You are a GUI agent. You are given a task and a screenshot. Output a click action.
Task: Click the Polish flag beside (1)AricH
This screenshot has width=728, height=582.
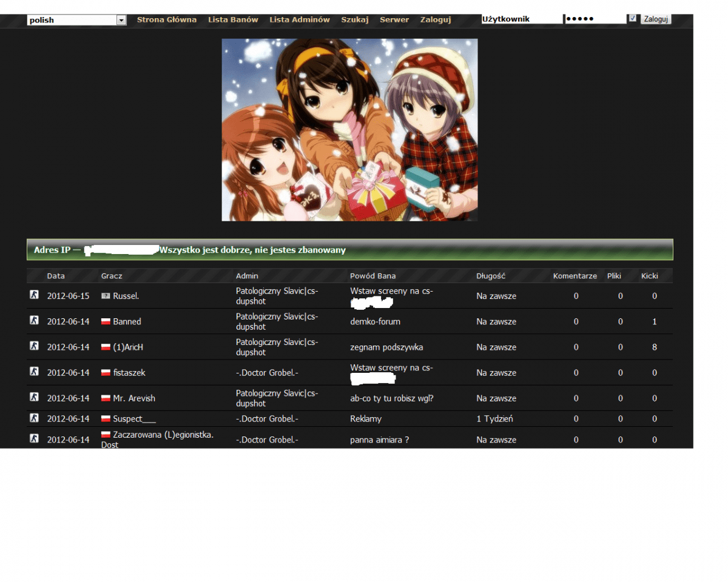point(106,347)
